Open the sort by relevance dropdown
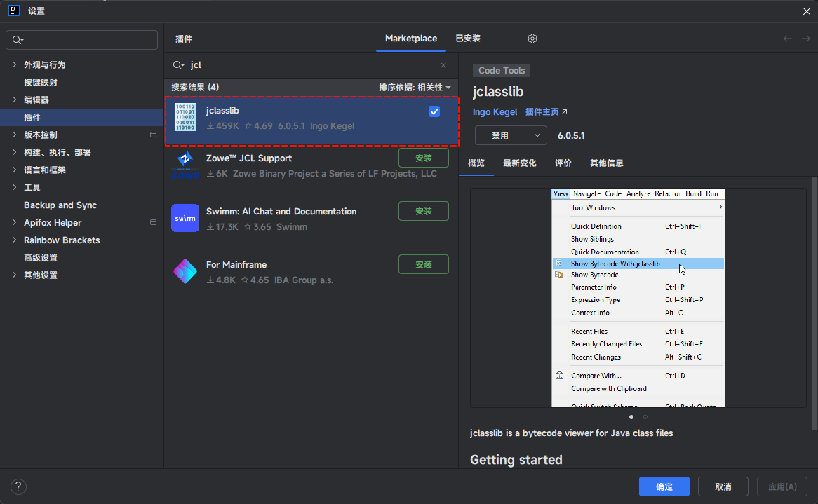Image resolution: width=818 pixels, height=504 pixels. click(x=415, y=88)
